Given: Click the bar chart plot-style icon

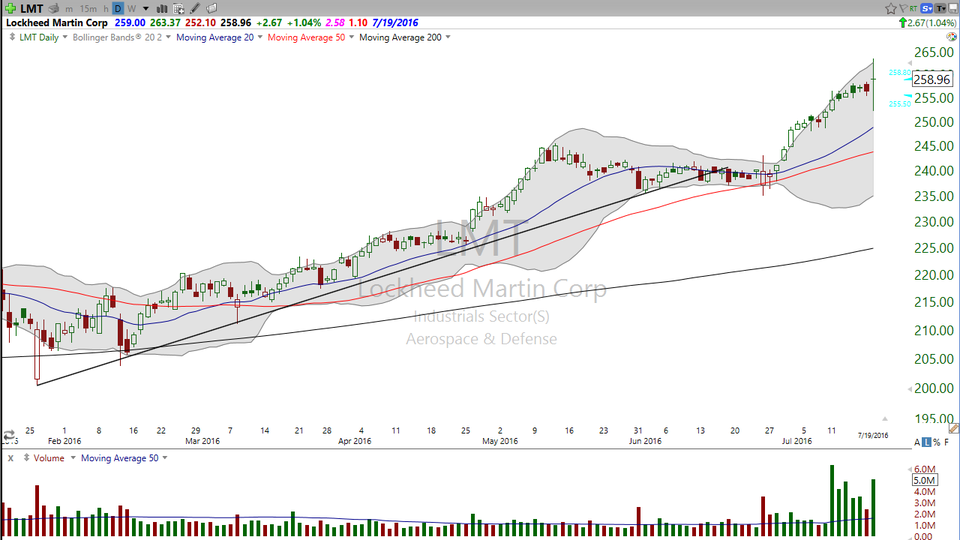Looking at the screenshot, I should tap(162, 9).
